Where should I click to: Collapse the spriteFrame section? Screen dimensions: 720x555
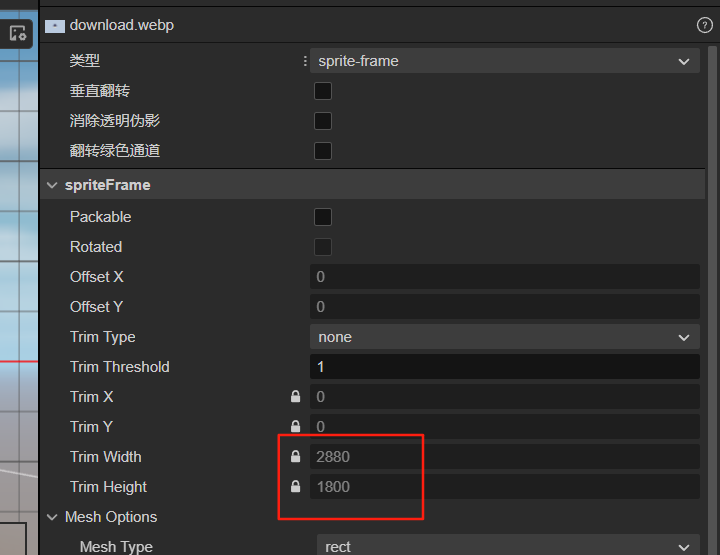[x=52, y=185]
